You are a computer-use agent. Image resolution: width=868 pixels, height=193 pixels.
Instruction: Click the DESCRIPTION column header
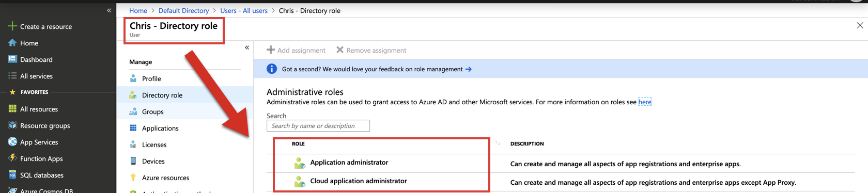click(527, 143)
